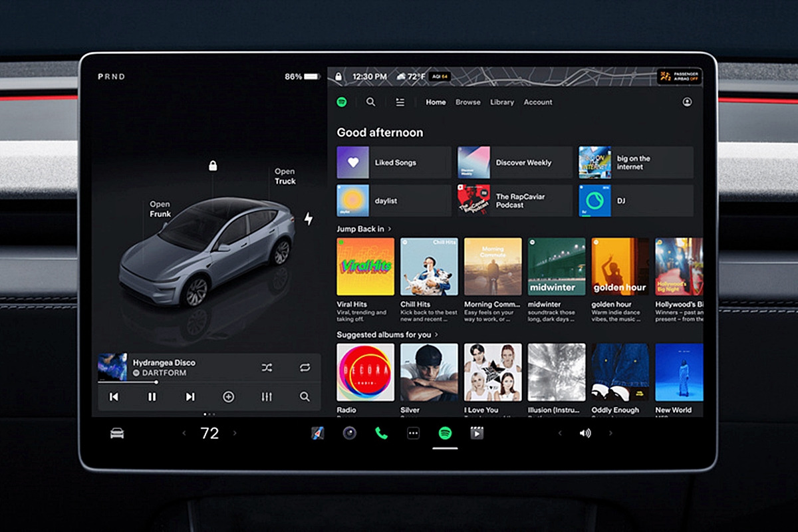Open the theater video app in dock
Image resolution: width=798 pixels, height=532 pixels.
[477, 434]
